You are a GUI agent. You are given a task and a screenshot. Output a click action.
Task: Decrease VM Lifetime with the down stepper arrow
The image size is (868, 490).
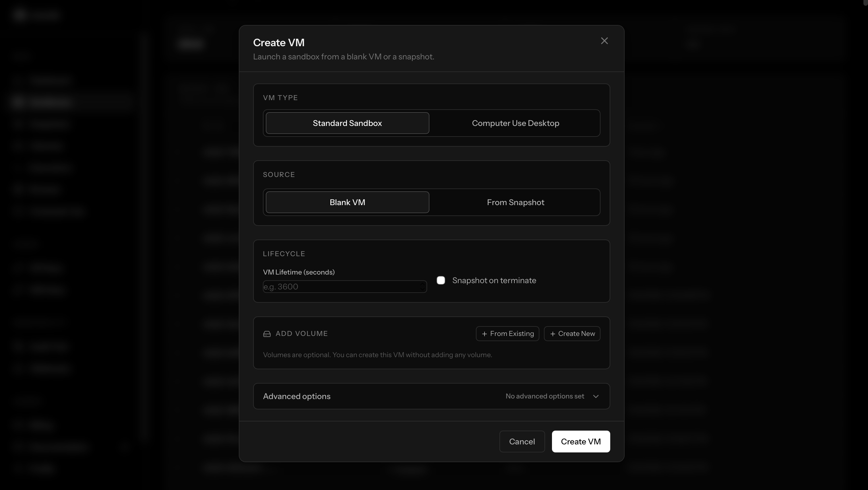(x=422, y=289)
